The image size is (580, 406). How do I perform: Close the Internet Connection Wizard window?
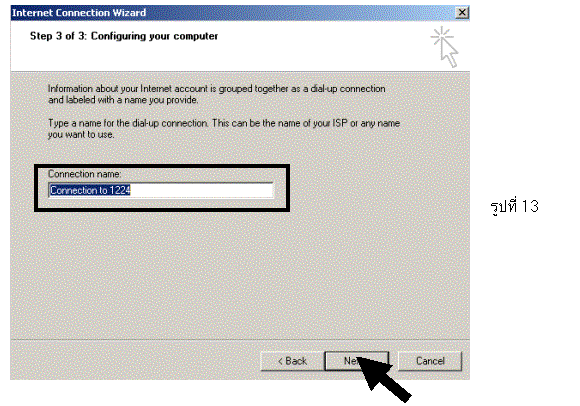click(462, 13)
